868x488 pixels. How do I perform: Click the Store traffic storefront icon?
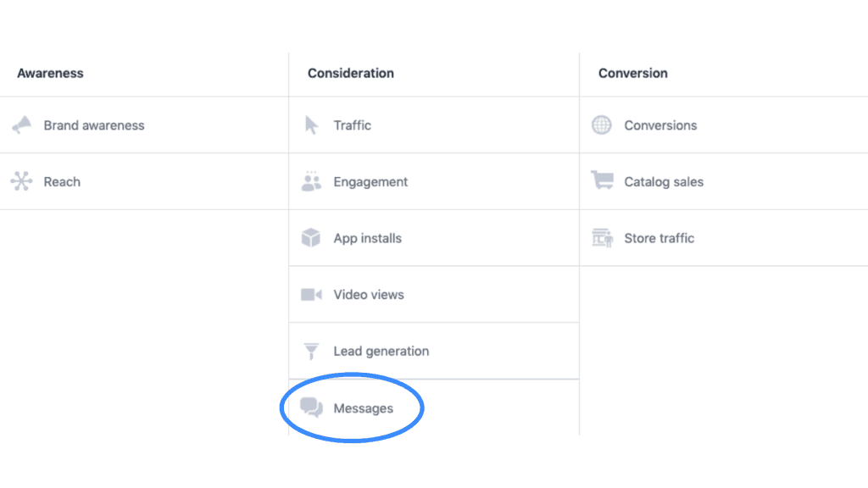tap(603, 238)
